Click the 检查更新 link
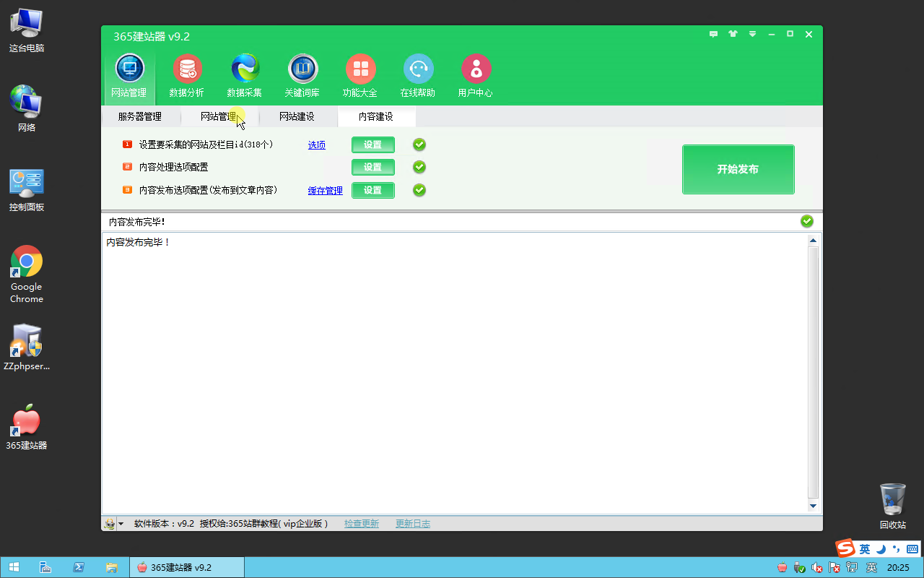This screenshot has height=578, width=924. [362, 524]
